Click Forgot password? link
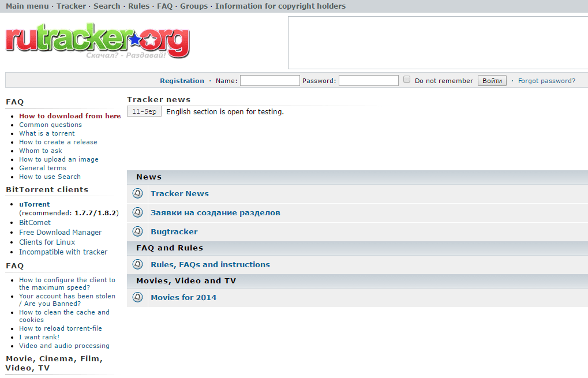 (x=547, y=81)
